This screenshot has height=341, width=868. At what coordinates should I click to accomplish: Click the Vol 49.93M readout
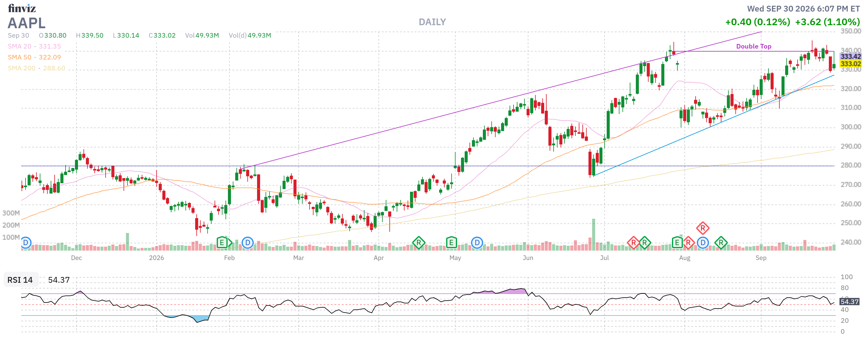(202, 35)
